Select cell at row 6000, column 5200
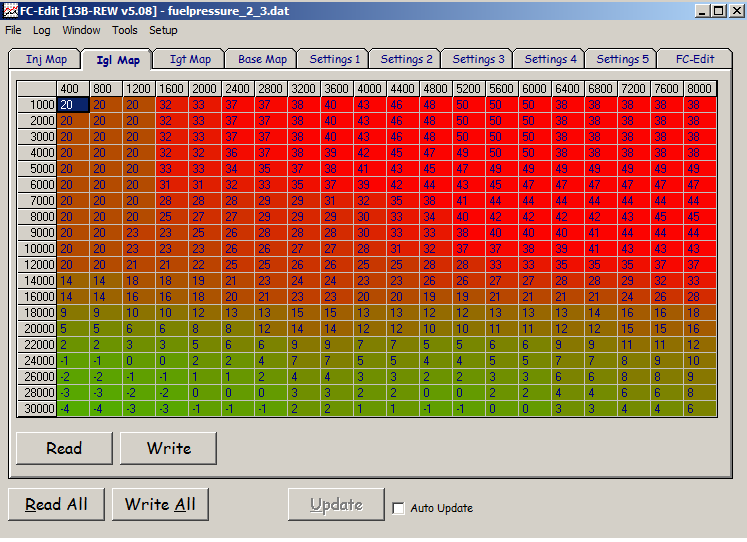Screen dimensions: 747x542 469,185
